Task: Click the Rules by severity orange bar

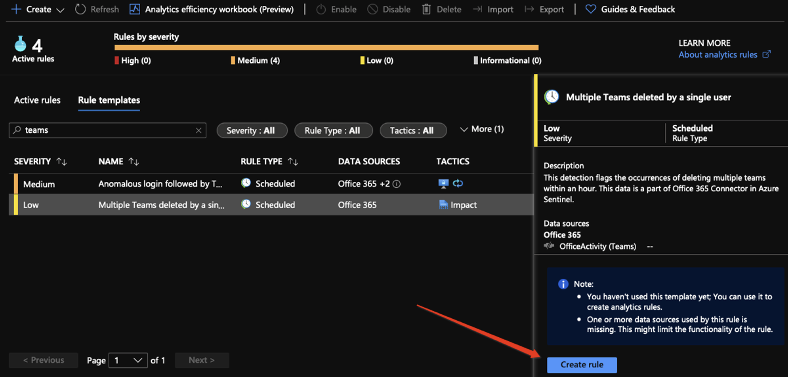Action: (x=327, y=48)
